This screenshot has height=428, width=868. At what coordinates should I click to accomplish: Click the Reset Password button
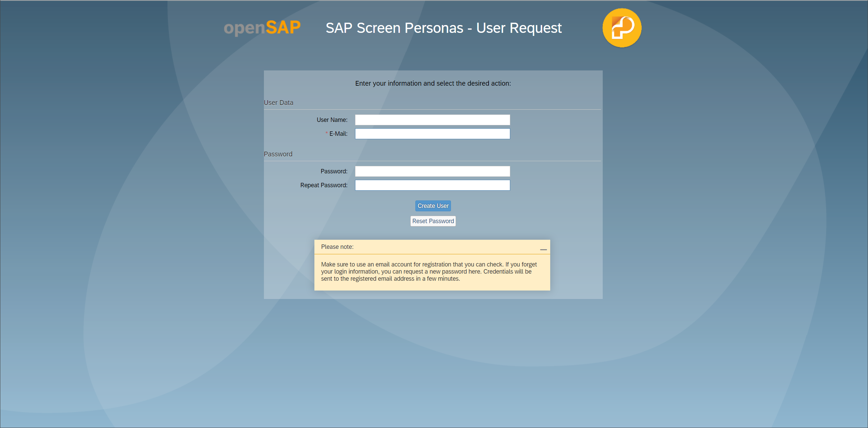[433, 221]
